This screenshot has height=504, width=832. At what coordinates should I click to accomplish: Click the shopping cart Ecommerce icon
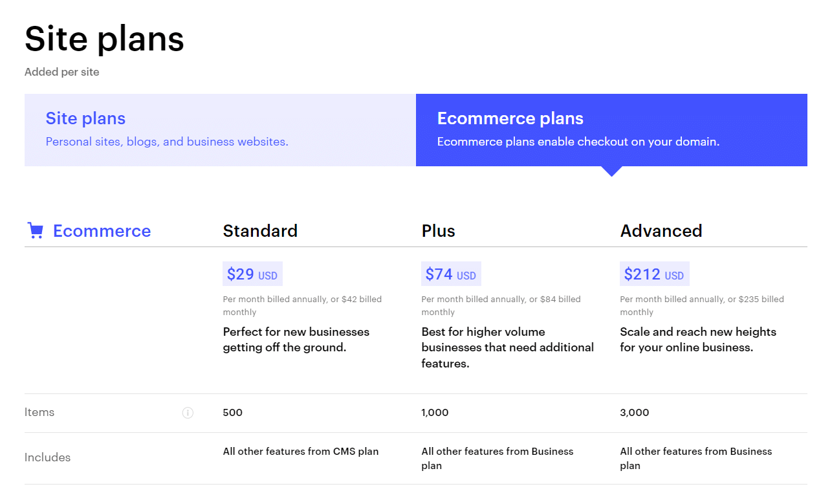[x=35, y=230]
